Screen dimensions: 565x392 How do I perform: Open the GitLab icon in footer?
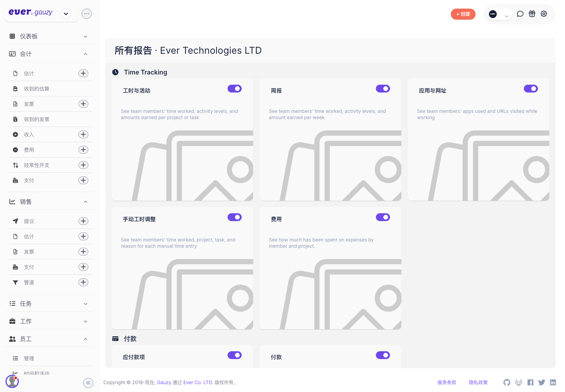[x=519, y=383]
